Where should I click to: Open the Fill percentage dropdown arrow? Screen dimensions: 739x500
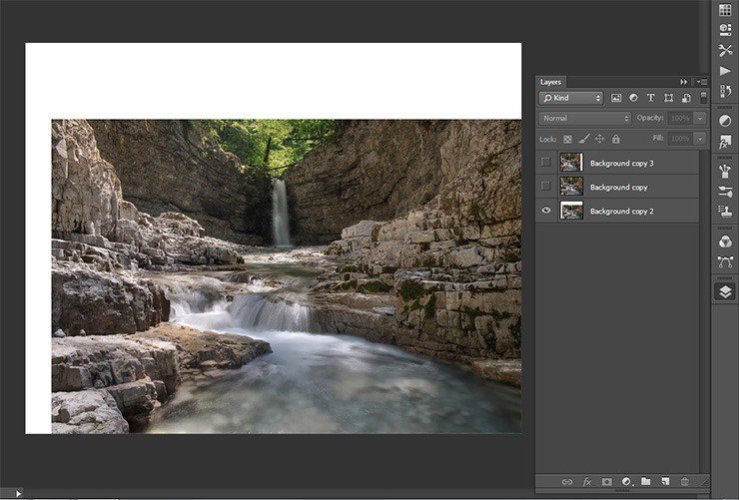click(x=700, y=138)
